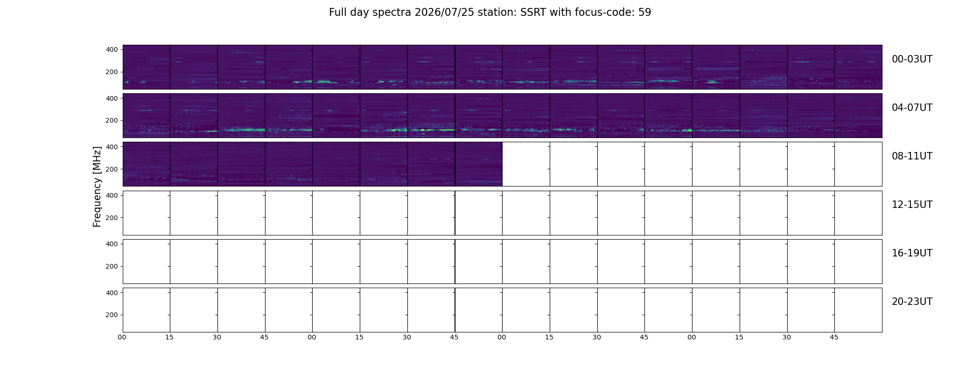Select the 12-15UT row label
The image size is (980, 373).
(x=912, y=205)
